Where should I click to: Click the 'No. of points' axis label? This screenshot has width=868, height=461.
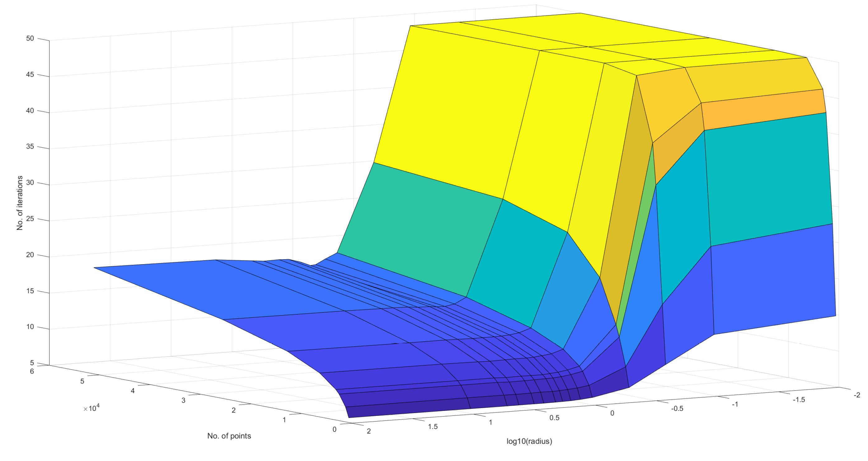[x=229, y=436]
